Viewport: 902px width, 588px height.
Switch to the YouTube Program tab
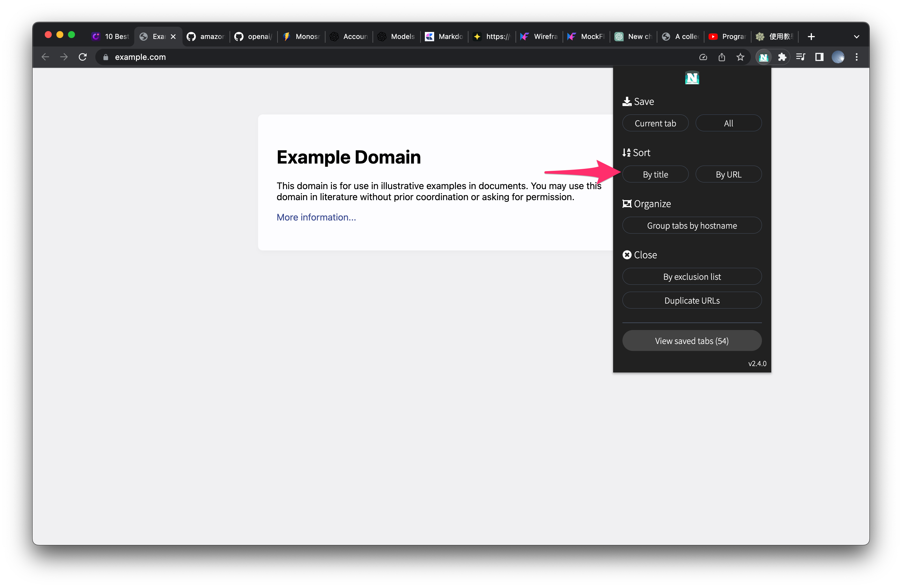pos(728,36)
